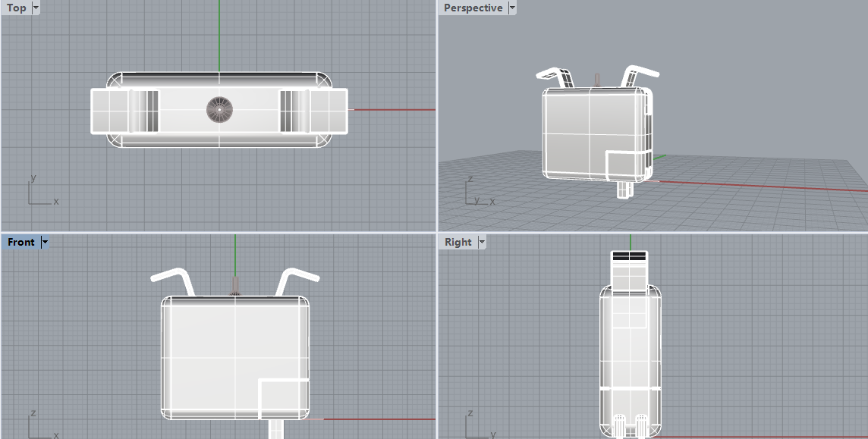868x439 pixels.
Task: Open the Top viewport dropdown arrow menu
Action: click(x=36, y=8)
